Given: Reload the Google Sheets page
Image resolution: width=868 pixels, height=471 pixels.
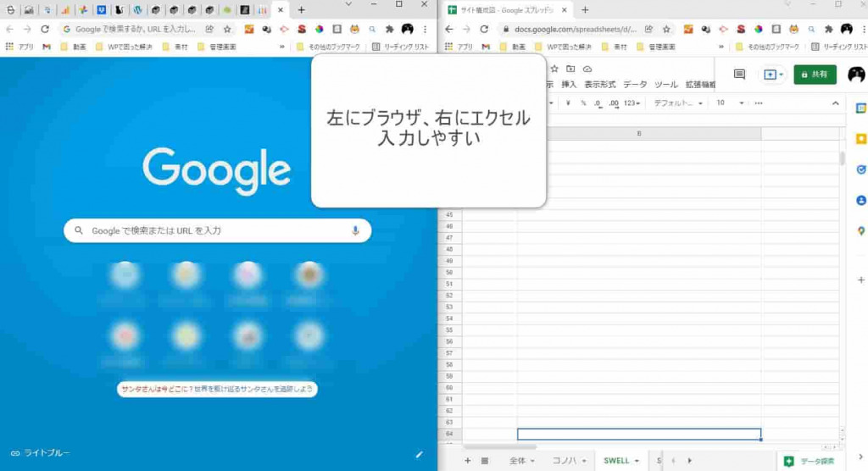Looking at the screenshot, I should (x=484, y=29).
